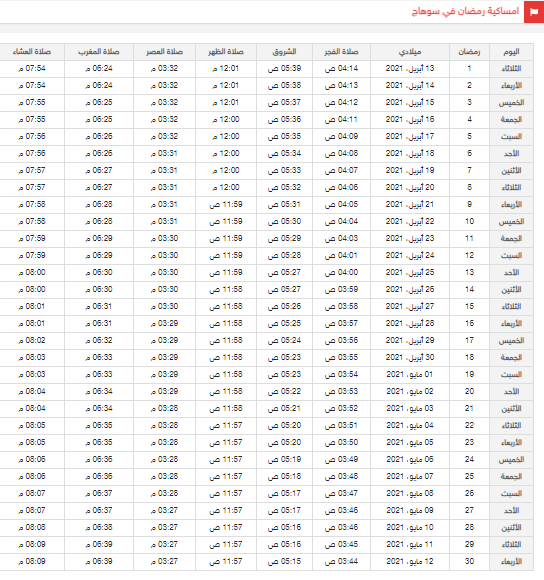Click the صلاة الظهر column header
This screenshot has height=580, width=544.
click(x=226, y=52)
